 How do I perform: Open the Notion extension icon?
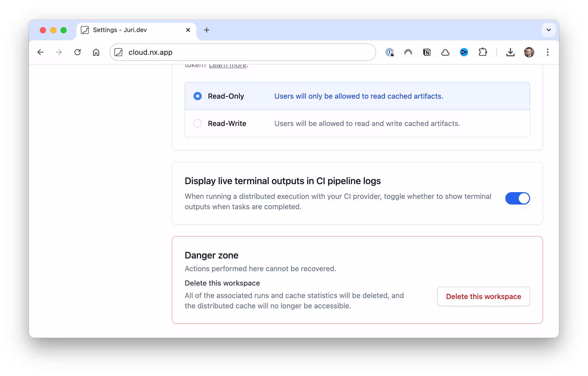tap(427, 52)
